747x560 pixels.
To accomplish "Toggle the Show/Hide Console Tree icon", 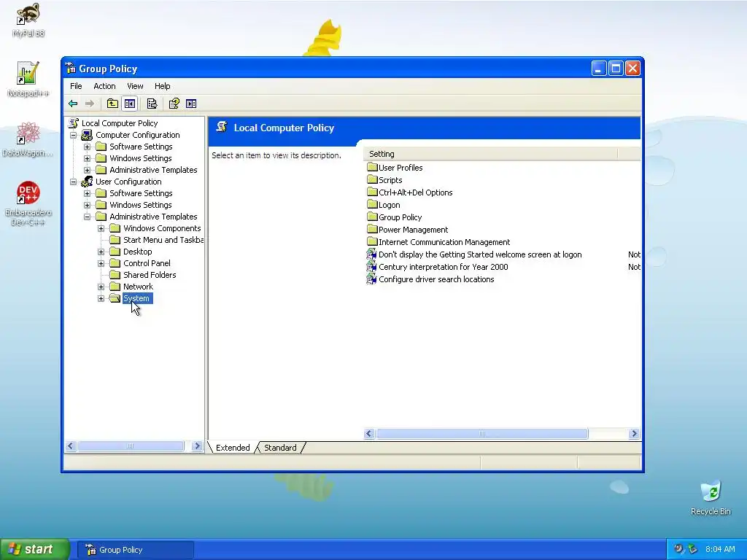I will coord(130,104).
